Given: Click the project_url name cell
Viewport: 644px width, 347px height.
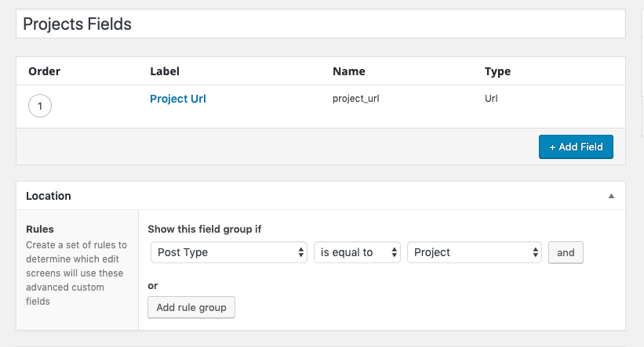Looking at the screenshot, I should (x=357, y=99).
